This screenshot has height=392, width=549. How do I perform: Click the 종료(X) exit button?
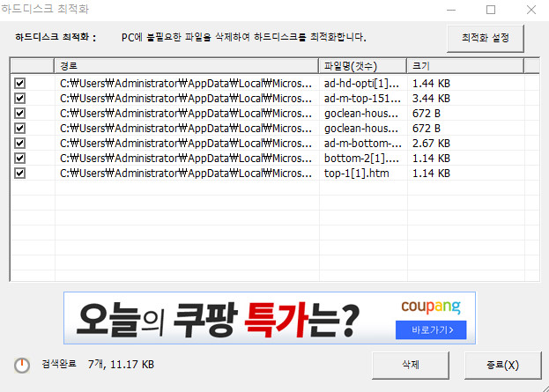point(502,366)
